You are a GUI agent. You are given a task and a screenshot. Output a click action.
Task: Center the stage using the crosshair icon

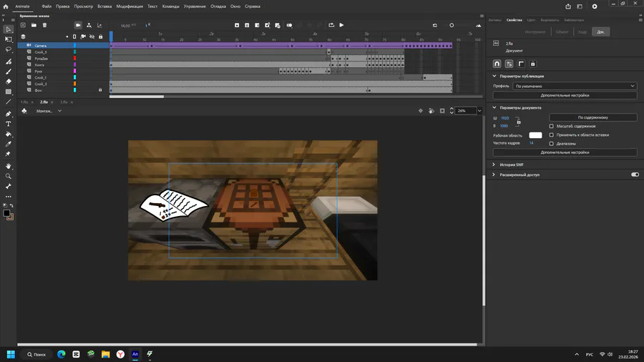[420, 111]
